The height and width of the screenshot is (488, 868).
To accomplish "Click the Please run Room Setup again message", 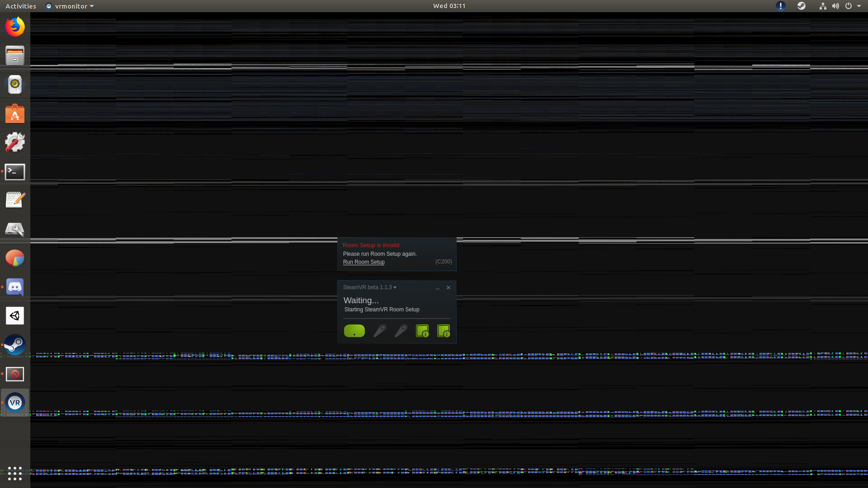I will [x=380, y=254].
